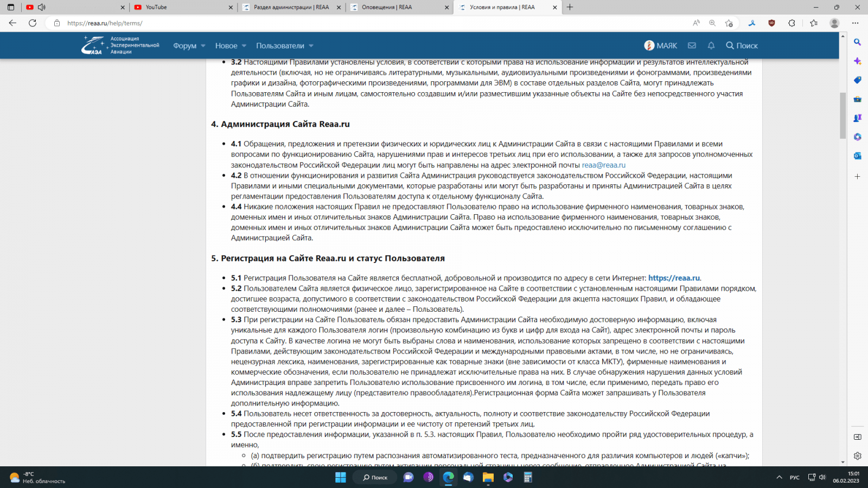Open Edge sidebar settings gear
The height and width of the screenshot is (488, 868).
pos(857,456)
